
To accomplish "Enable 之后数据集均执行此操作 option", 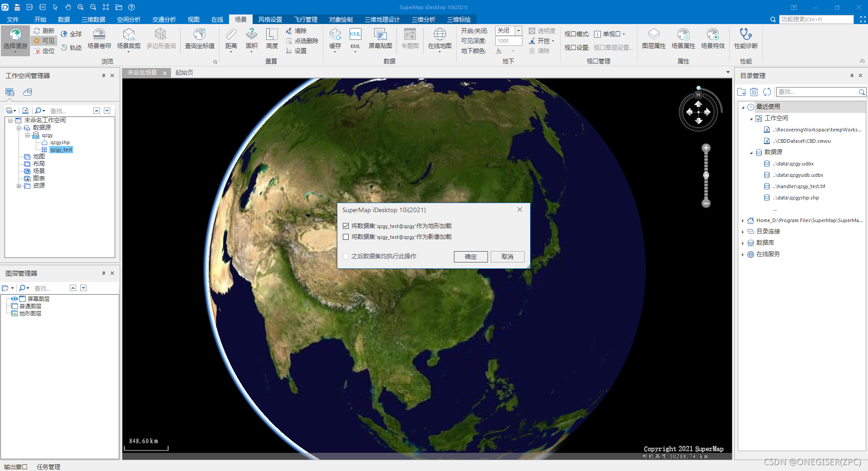I will tap(346, 256).
